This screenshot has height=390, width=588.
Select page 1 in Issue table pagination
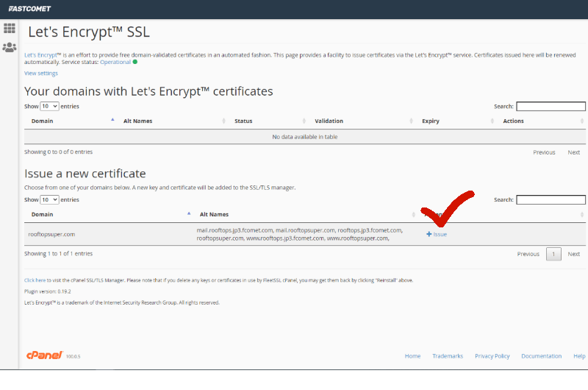[x=553, y=254]
